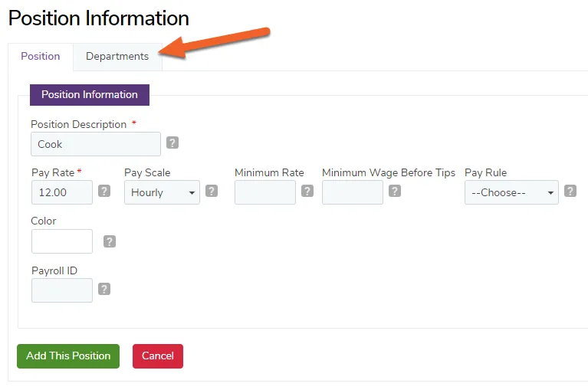Open the Color picker field
The width and height of the screenshot is (588, 390).
tap(62, 241)
